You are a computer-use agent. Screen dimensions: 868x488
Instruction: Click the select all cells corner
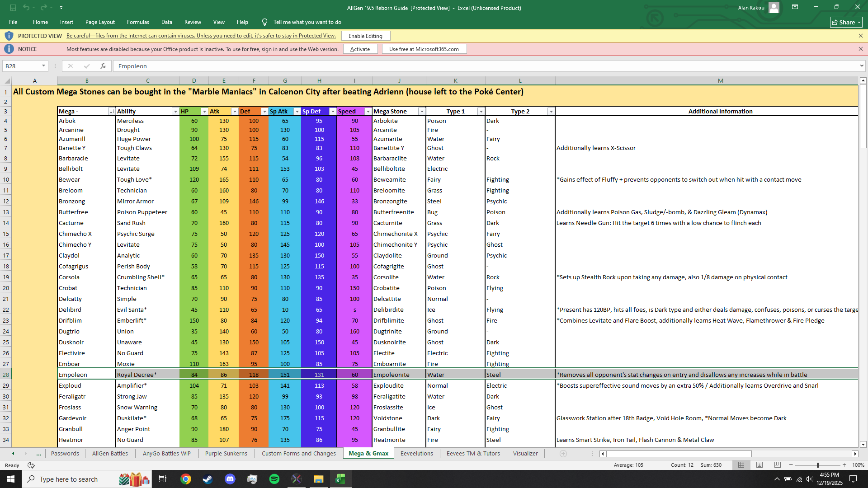point(7,81)
